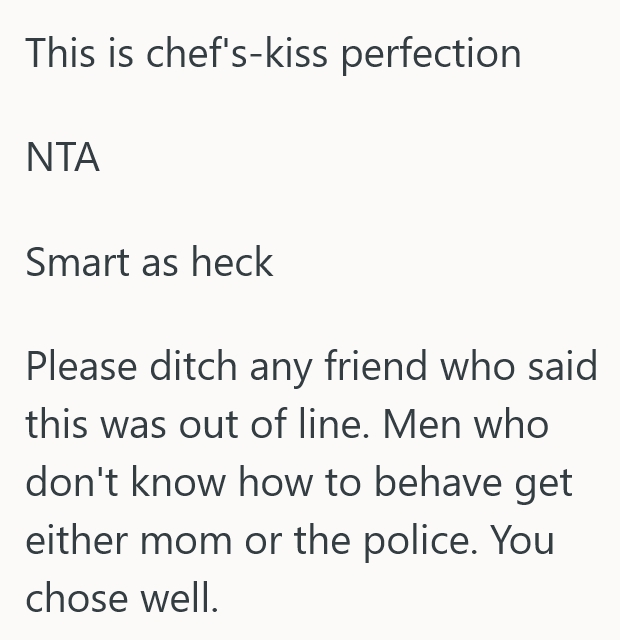620x640 pixels.
Task: Click the word "You" after "police."
Action: [525, 541]
